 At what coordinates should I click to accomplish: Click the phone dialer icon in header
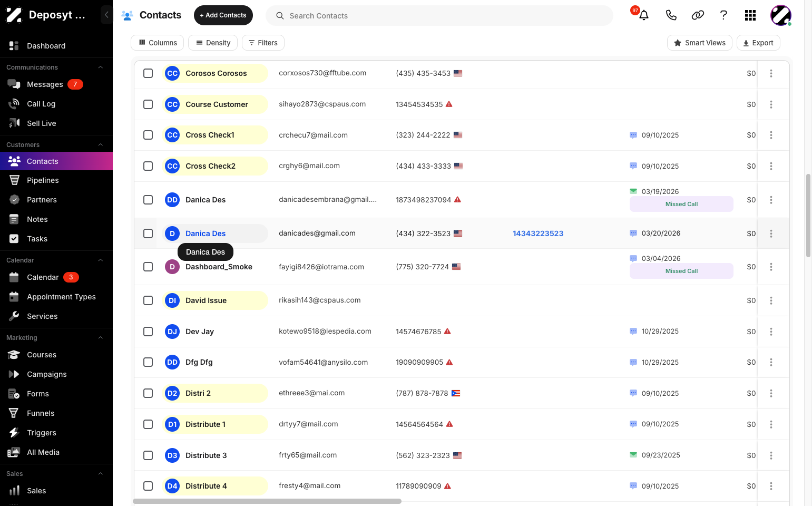[x=671, y=15]
